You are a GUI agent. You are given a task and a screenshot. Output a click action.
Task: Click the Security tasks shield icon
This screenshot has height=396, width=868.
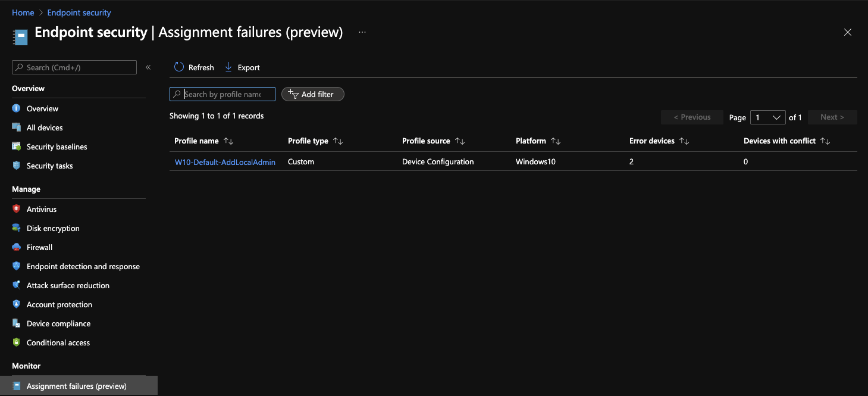click(17, 166)
